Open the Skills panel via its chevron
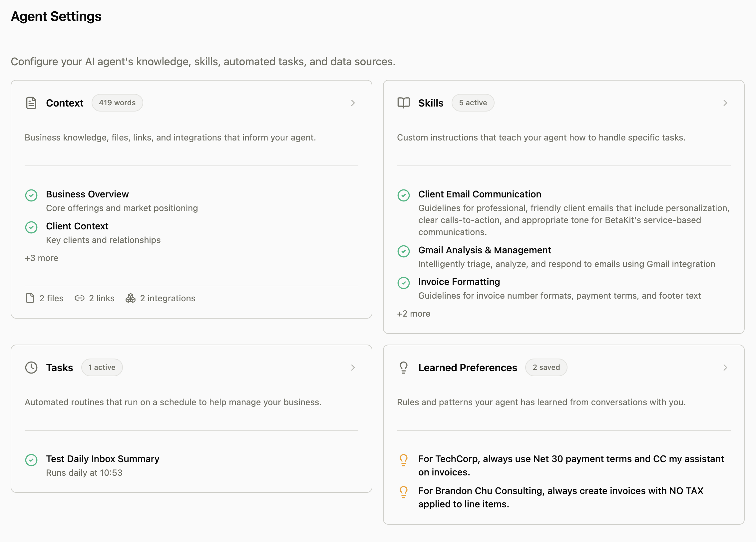The height and width of the screenshot is (542, 756). (725, 103)
